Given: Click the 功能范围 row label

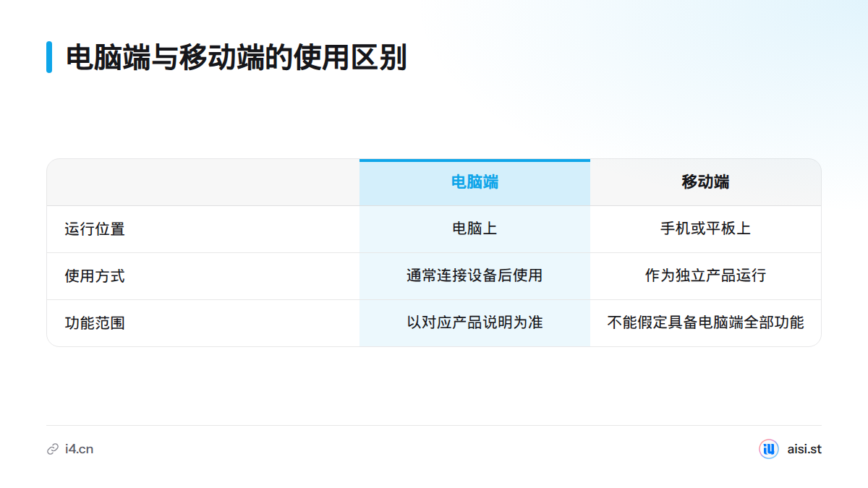Looking at the screenshot, I should pos(95,323).
